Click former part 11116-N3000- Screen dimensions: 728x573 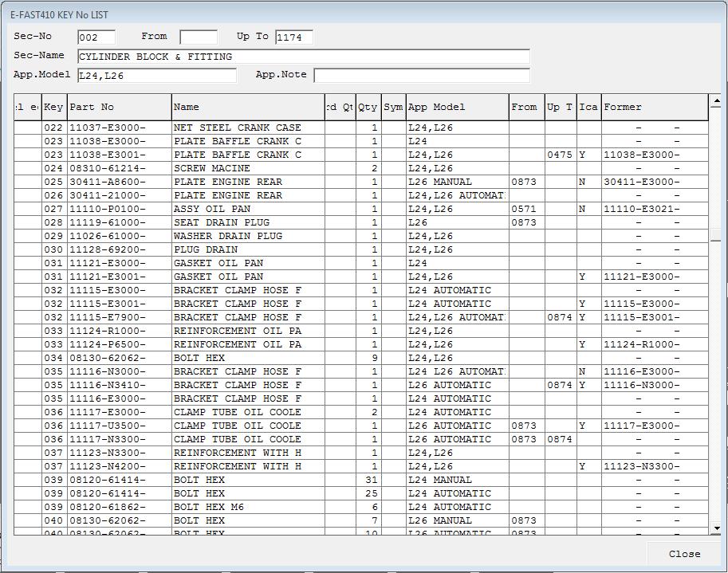(655, 385)
